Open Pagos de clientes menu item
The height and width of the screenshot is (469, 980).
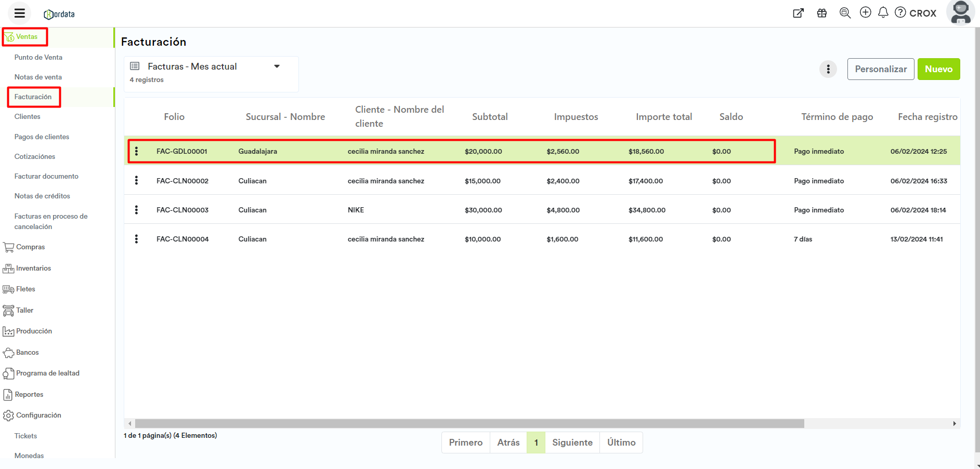click(x=42, y=137)
